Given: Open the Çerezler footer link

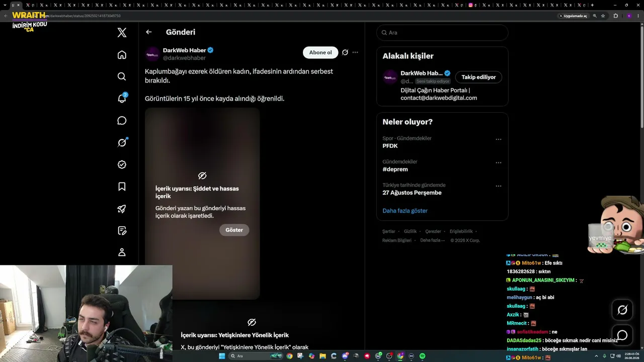Looking at the screenshot, I should coord(433,232).
